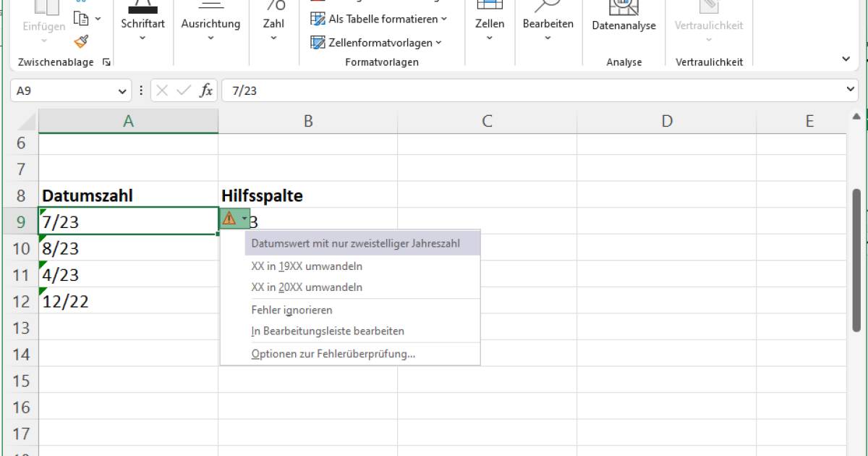Click cell A12 containing 12/22
The width and height of the screenshot is (868, 456).
pyautogui.click(x=128, y=301)
